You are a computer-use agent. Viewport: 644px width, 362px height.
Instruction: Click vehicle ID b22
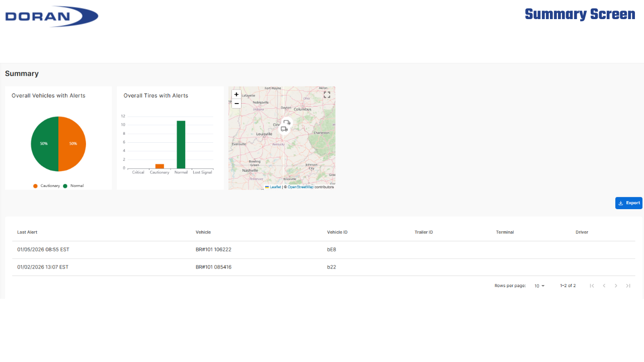(x=332, y=267)
